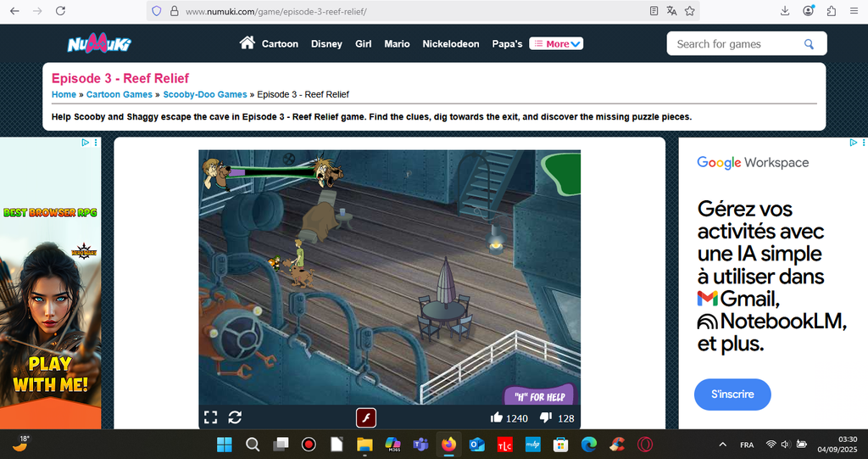Click S'inscrire button in Google ad
This screenshot has width=868, height=459.
point(732,395)
